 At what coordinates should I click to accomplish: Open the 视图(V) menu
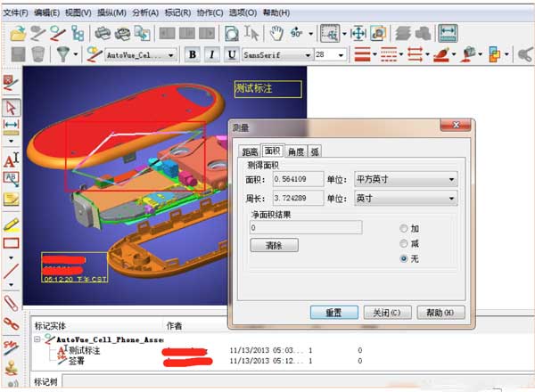point(78,12)
